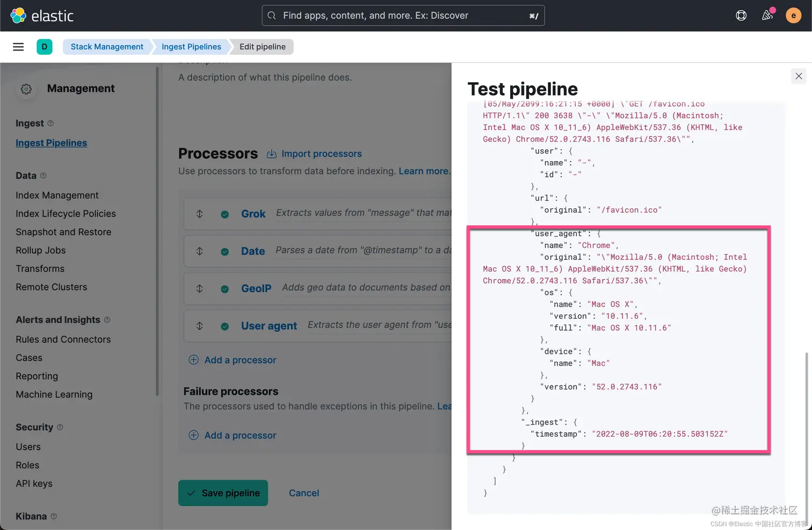Select the Edit pipeline breadcrumb
Viewport: 812px width, 530px height.
coord(263,47)
